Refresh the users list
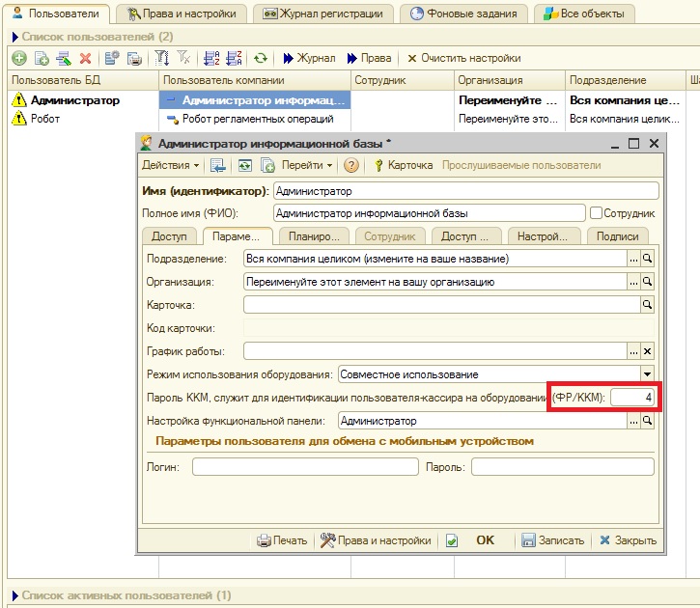The width and height of the screenshot is (700, 608). (x=261, y=58)
